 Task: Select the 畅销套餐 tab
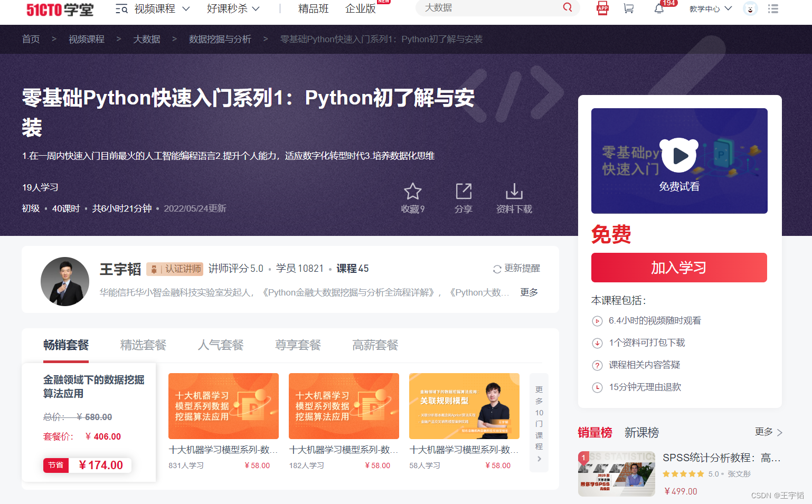[x=66, y=345]
